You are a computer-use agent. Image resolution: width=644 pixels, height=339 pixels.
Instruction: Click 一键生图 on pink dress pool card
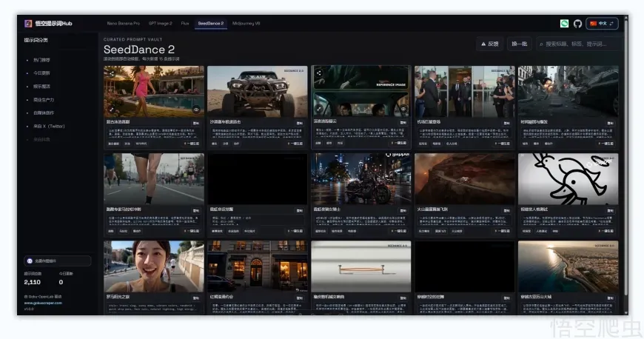pos(192,144)
